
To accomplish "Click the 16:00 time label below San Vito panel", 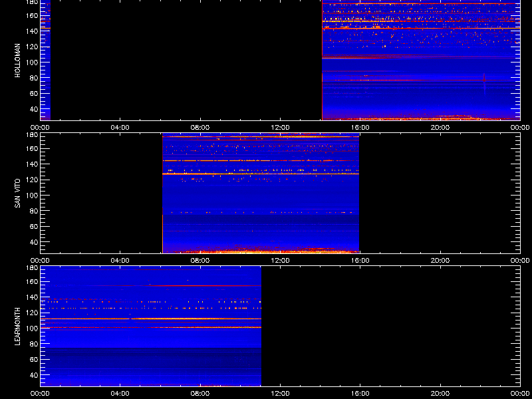I will pyautogui.click(x=360, y=261).
